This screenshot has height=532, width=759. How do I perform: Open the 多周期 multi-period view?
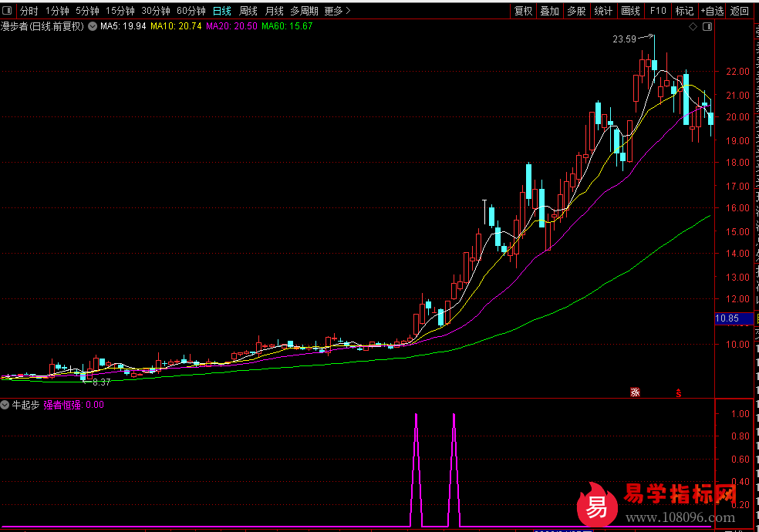click(x=305, y=11)
